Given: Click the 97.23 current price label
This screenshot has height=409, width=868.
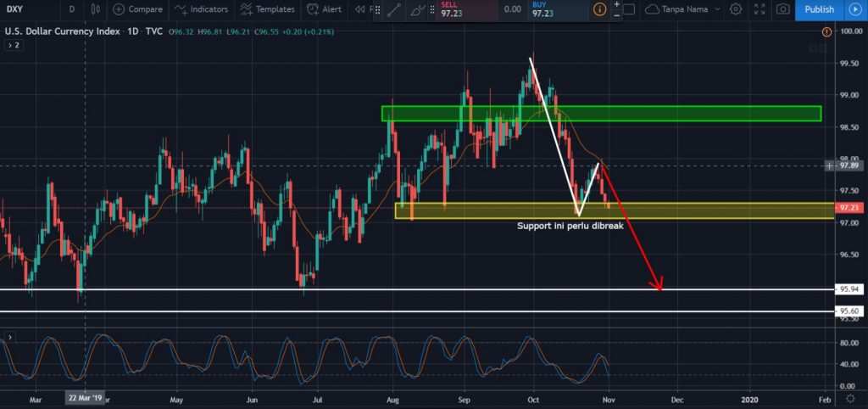Looking at the screenshot, I should click(849, 208).
